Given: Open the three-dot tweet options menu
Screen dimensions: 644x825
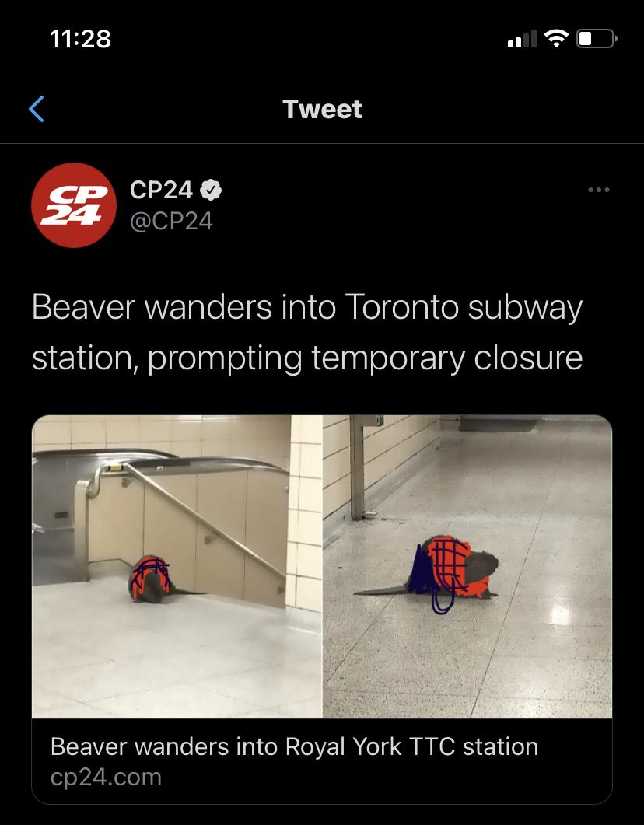Looking at the screenshot, I should pos(599,190).
